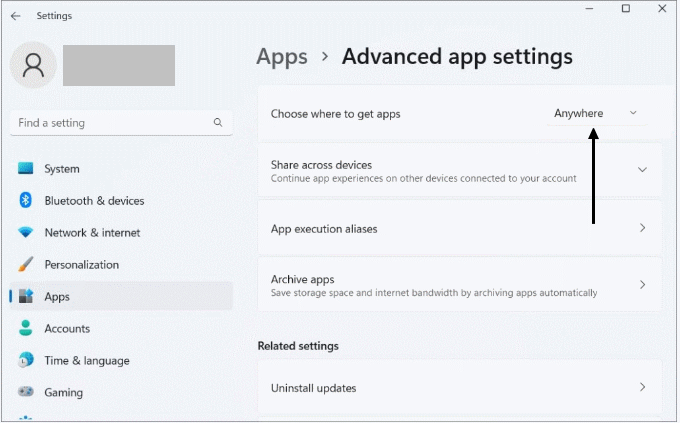Select the System monitor icon
The width and height of the screenshot is (680, 423).
point(26,169)
